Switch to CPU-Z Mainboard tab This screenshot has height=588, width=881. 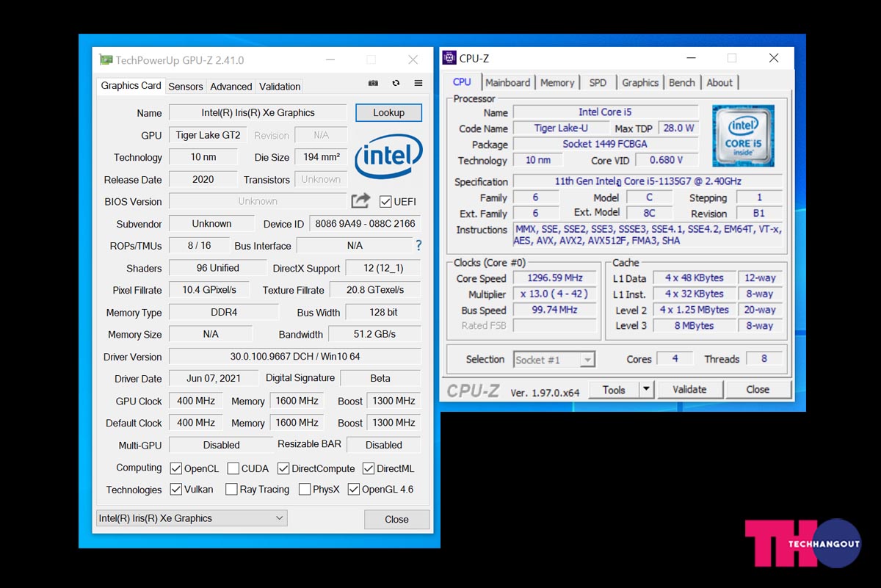click(x=508, y=83)
